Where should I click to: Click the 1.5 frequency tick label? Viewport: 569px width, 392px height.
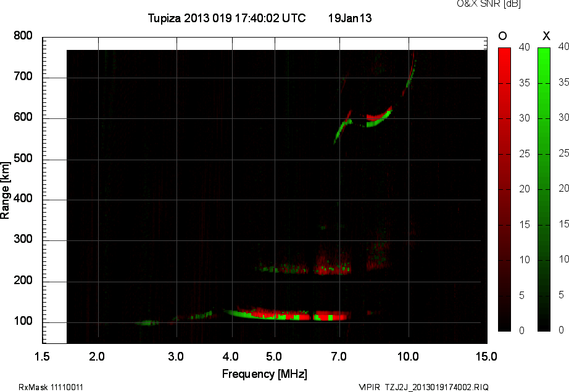[x=42, y=356]
